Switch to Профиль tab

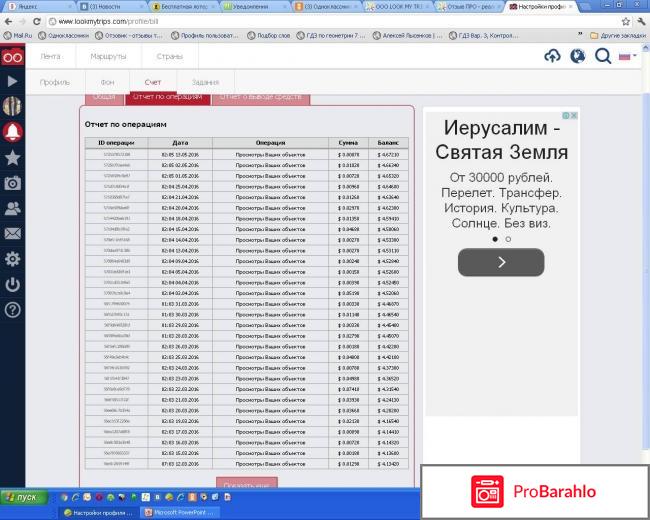55,82
